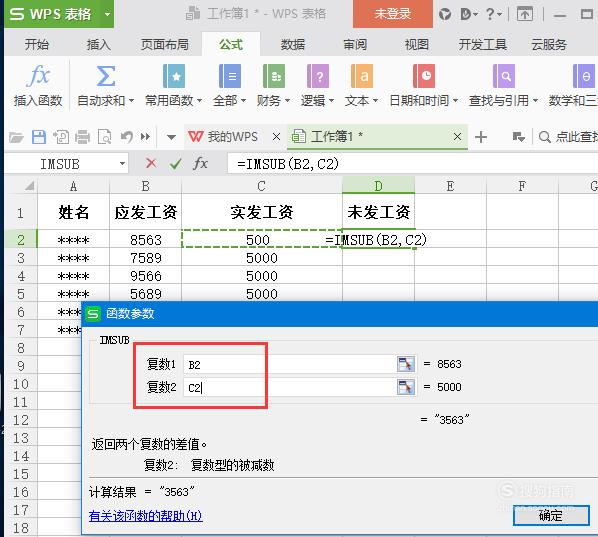
Task: Open the WPS 表格 application menu arrow
Action: point(108,14)
